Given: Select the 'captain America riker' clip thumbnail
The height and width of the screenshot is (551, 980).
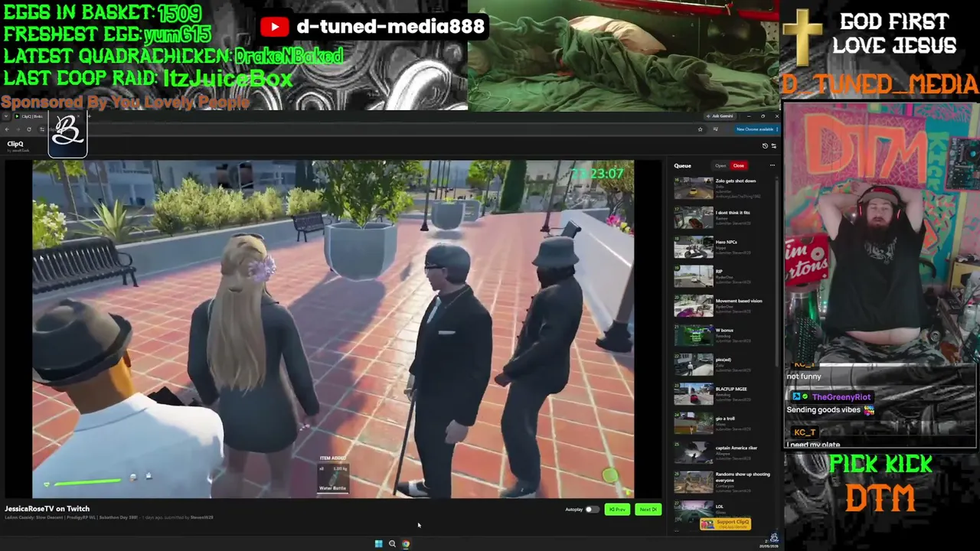Looking at the screenshot, I should pyautogui.click(x=693, y=454).
